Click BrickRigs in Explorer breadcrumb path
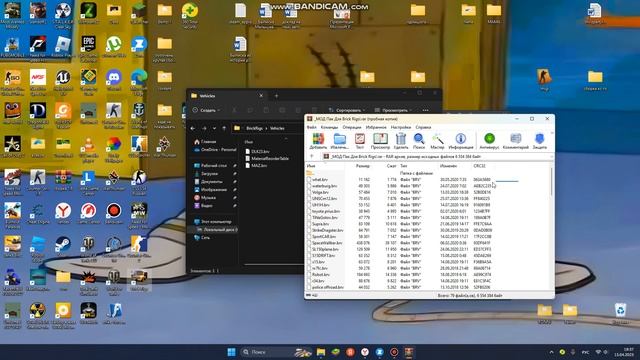Screen dimensions: 640x360 (254, 128)
